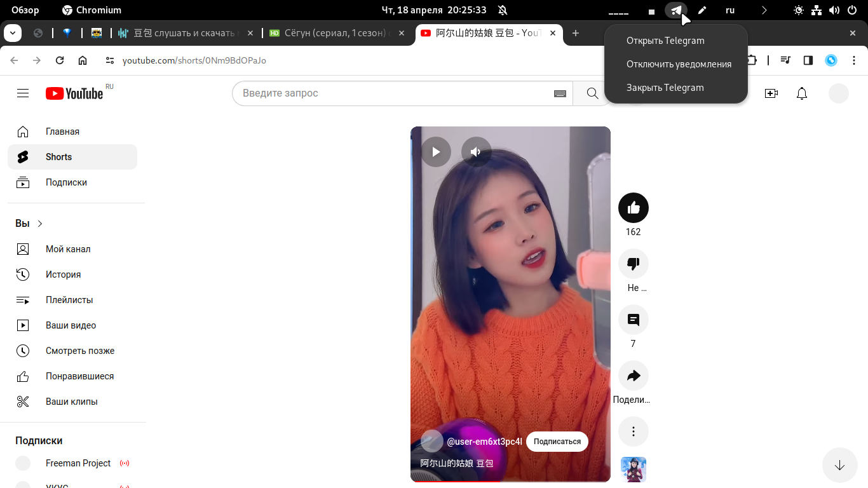Open 'Понравившиеся' in the sidebar
868x488 pixels.
tap(72, 376)
